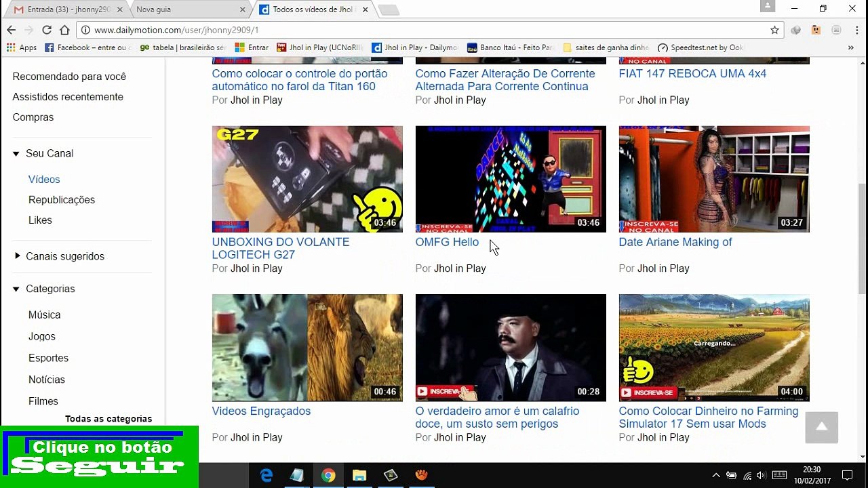
Task: Select 'Republicações' under Seu Canal
Action: [62, 200]
